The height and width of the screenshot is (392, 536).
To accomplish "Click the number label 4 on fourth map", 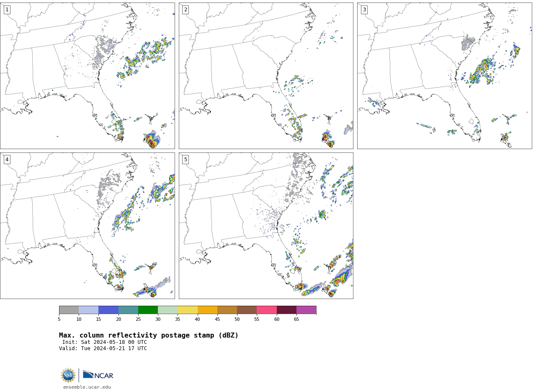I will (7, 160).
